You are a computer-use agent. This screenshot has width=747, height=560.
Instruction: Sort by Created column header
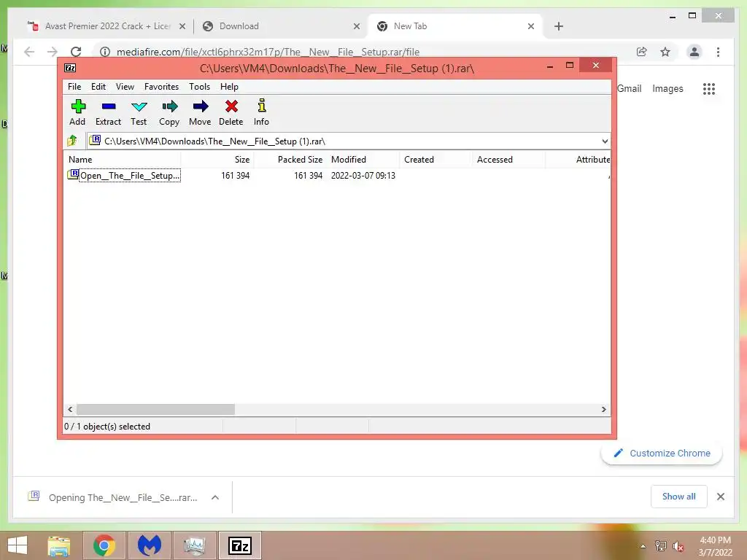[x=435, y=160]
